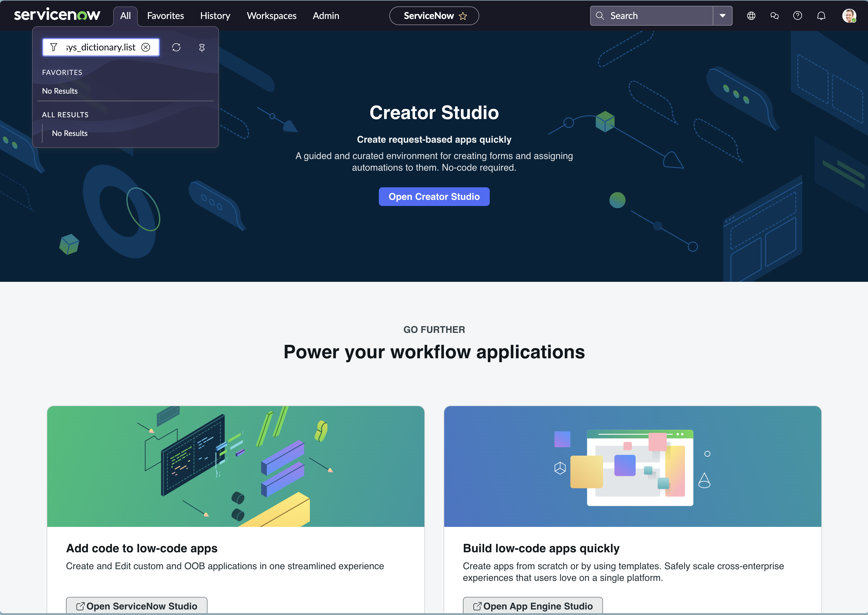This screenshot has width=868, height=615.
Task: Expand the search scope dropdown arrow
Action: 722,16
